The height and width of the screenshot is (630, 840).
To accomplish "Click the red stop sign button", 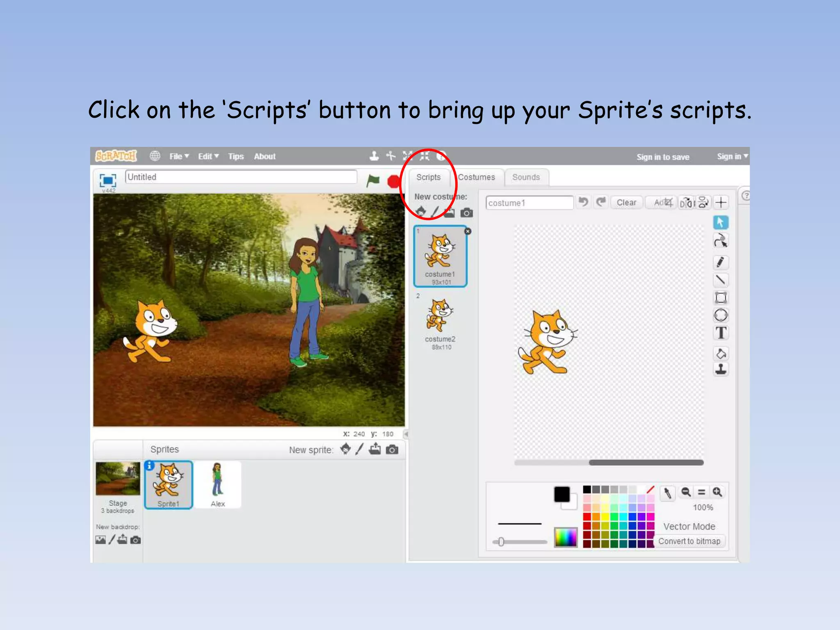I will pyautogui.click(x=393, y=181).
